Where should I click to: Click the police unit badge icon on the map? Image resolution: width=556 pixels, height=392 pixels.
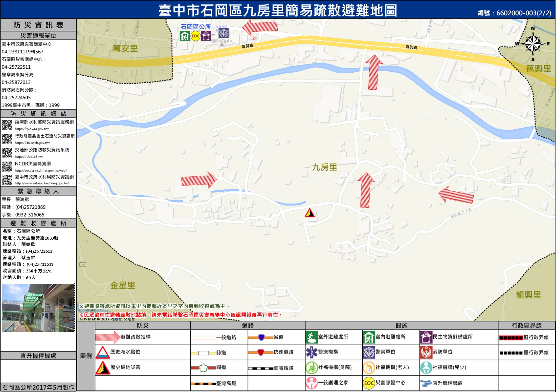coord(224,33)
